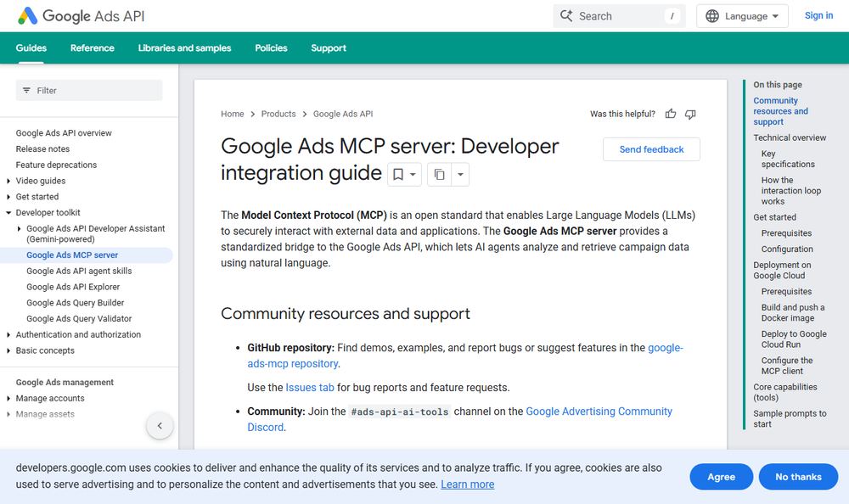Open Google Ads API overview in sidebar
The height and width of the screenshot is (504, 849).
64,133
